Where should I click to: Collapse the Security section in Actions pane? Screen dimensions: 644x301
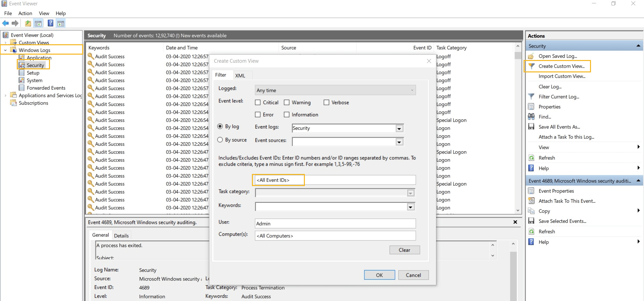pos(638,46)
